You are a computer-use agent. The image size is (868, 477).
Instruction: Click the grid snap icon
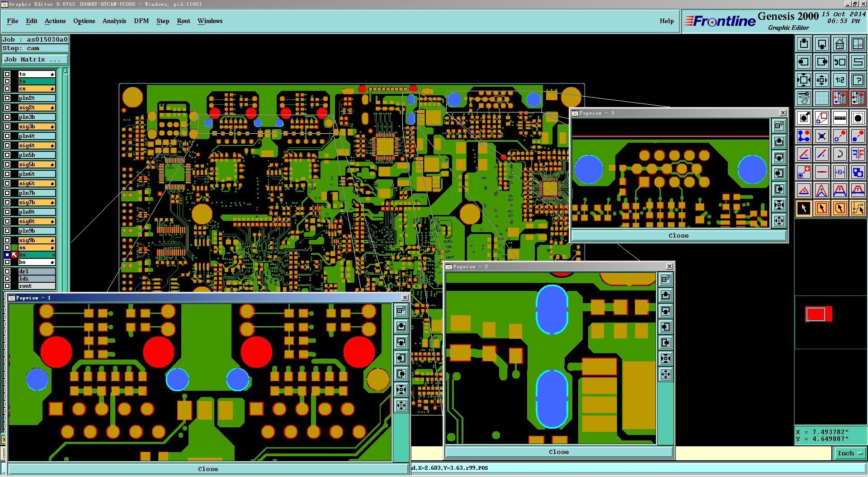tap(821, 98)
